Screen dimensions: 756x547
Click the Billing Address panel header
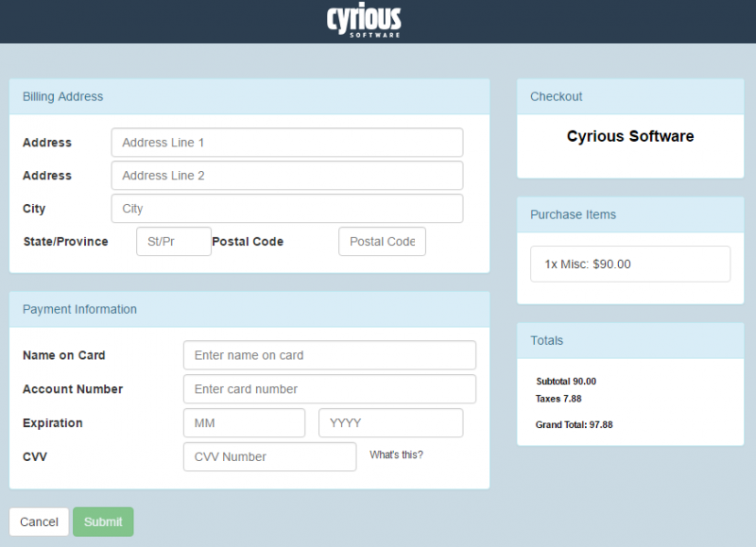(x=249, y=96)
